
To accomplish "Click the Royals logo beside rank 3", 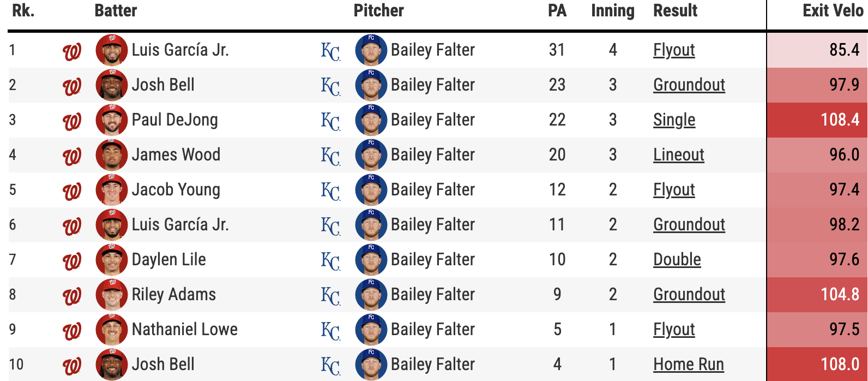I will tap(330, 121).
